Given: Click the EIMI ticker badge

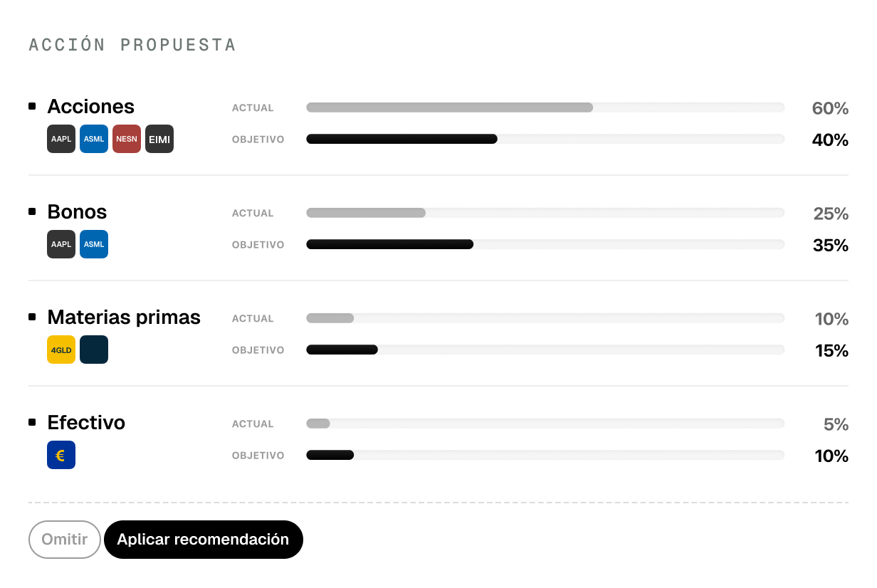Looking at the screenshot, I should tap(159, 139).
